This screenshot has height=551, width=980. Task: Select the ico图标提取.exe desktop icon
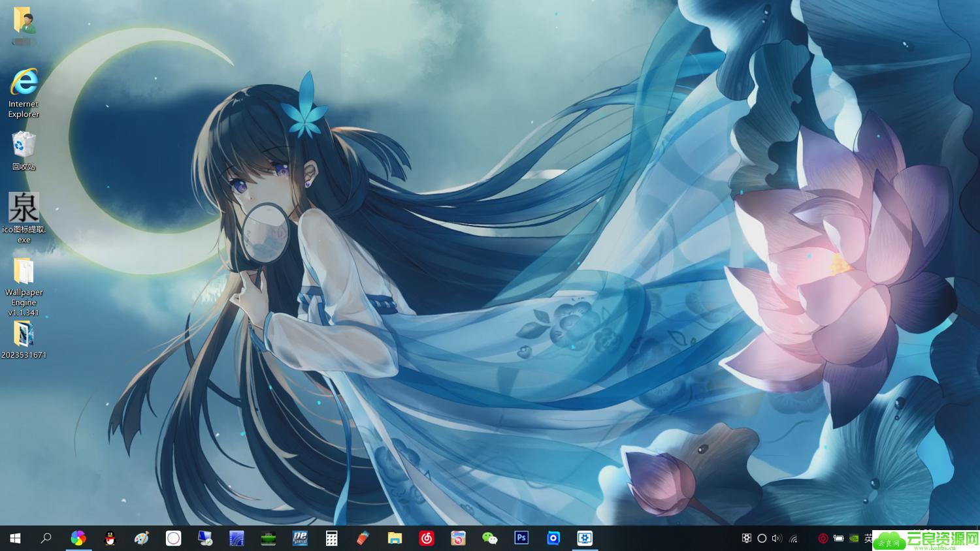point(24,208)
